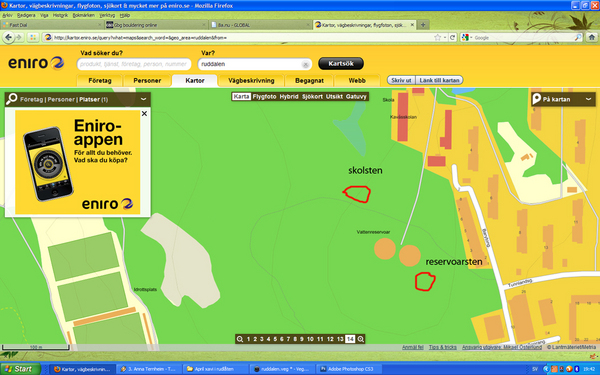Close the Eniro-appen advertisement
Viewport: 600px width, 375px height.
tap(144, 114)
